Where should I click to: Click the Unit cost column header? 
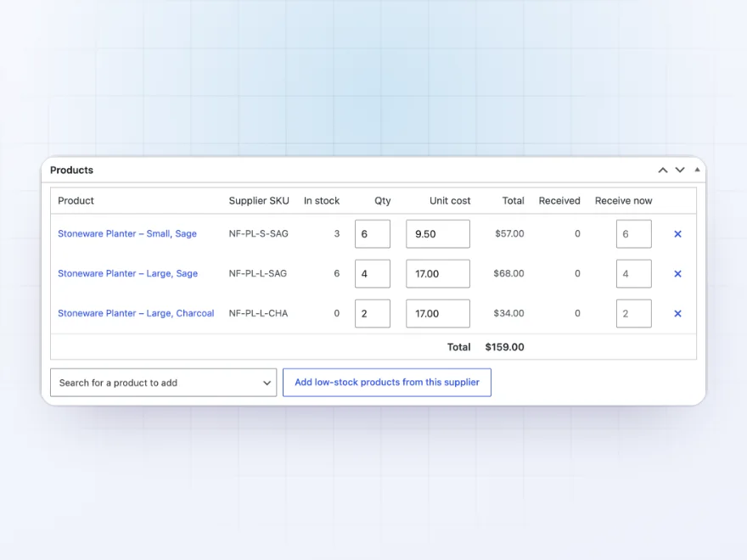pyautogui.click(x=450, y=201)
